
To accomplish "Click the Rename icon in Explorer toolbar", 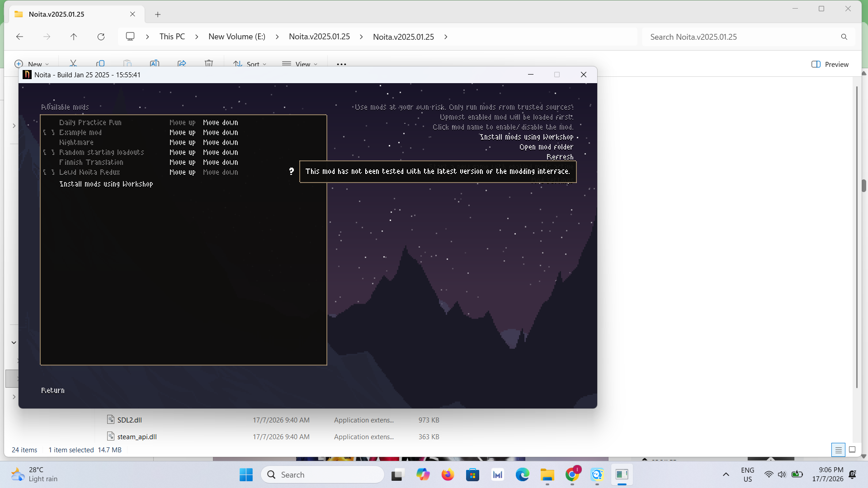I will coord(155,64).
